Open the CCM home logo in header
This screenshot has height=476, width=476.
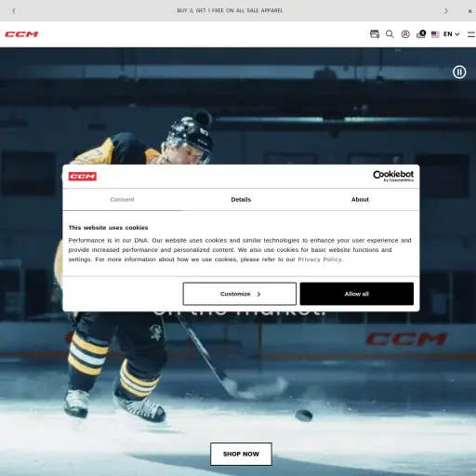click(x=21, y=34)
